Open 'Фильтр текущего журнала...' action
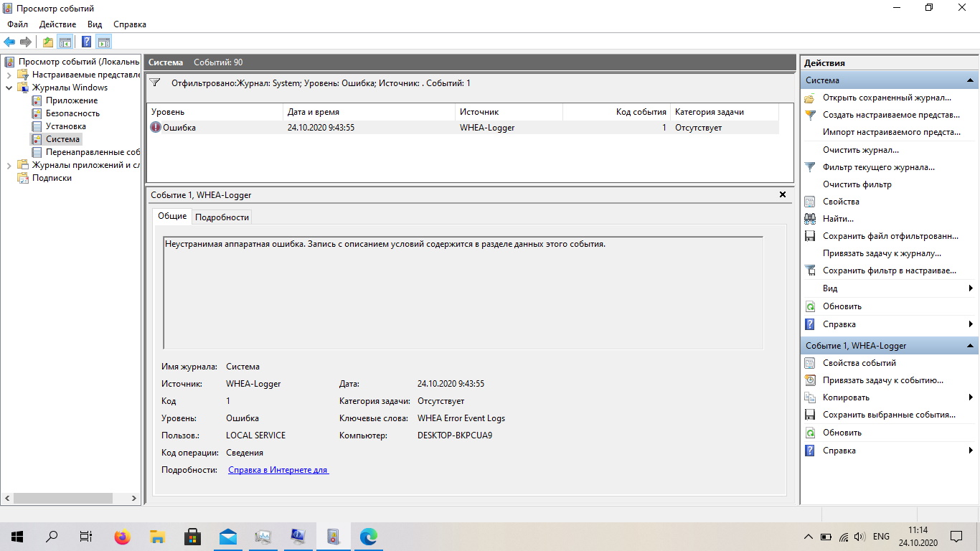This screenshot has width=980, height=551. [x=878, y=167]
